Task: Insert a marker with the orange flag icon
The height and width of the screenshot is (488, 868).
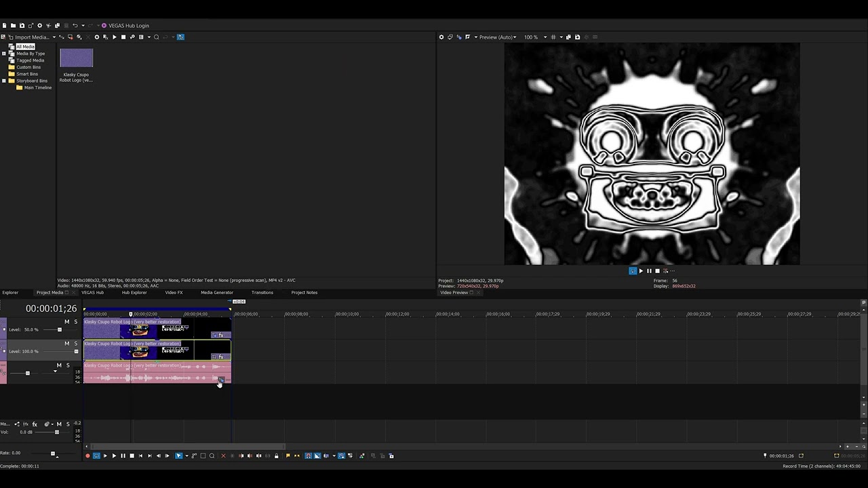Action: click(x=288, y=456)
